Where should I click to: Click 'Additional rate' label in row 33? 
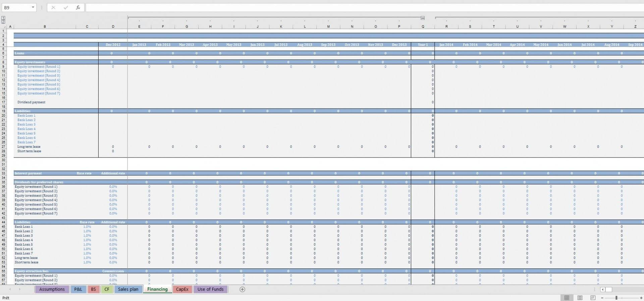point(113,173)
